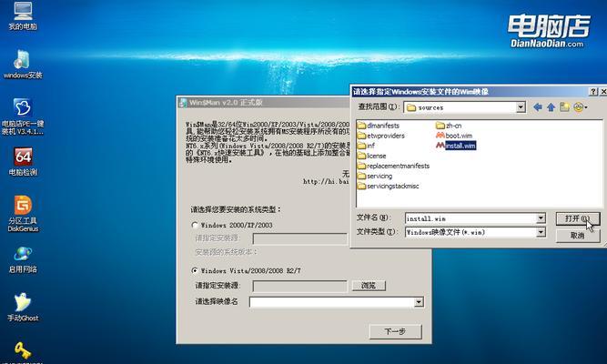This screenshot has height=364, width=607.
Task: Select the replacementmanifests folder
Action: (x=394, y=166)
